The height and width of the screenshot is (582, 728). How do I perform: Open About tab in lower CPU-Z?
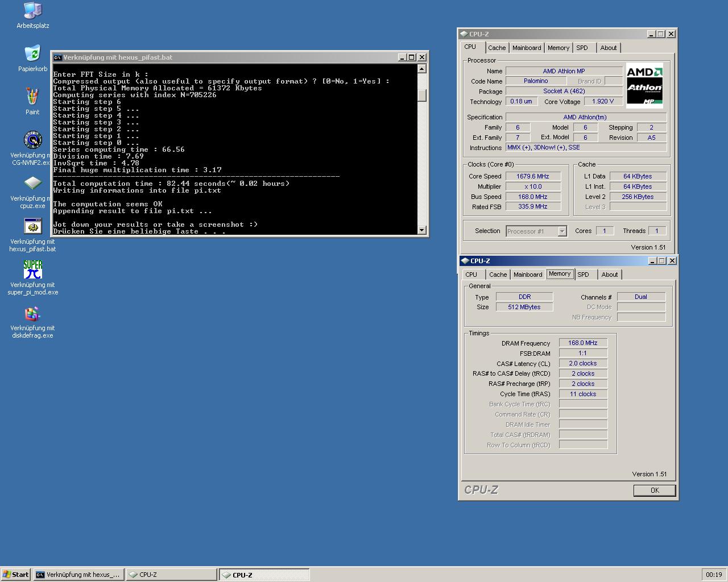[x=610, y=275]
